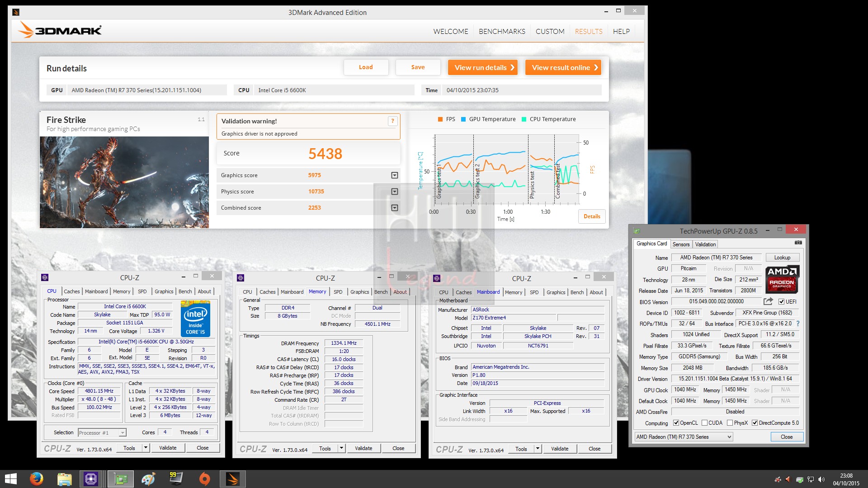This screenshot has height=488, width=868.
Task: Open Firefox from the taskbar
Action: (x=37, y=479)
